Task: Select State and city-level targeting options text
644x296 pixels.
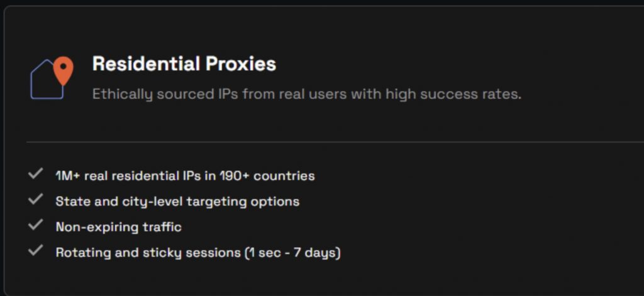Action: [x=177, y=202]
